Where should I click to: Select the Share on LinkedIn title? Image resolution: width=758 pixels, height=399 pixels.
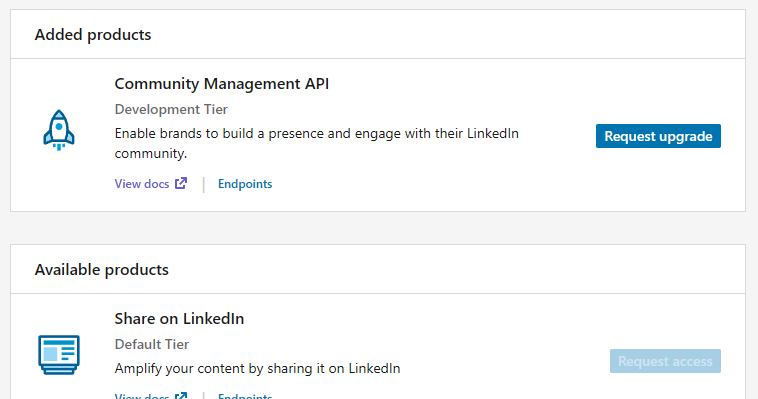(x=179, y=319)
